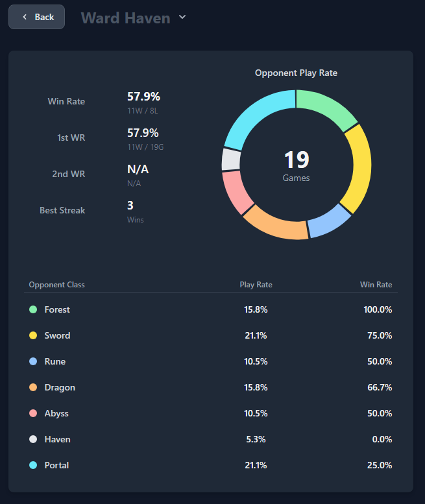The image size is (425, 504).
Task: Select the Portal class name
Action: [56, 465]
